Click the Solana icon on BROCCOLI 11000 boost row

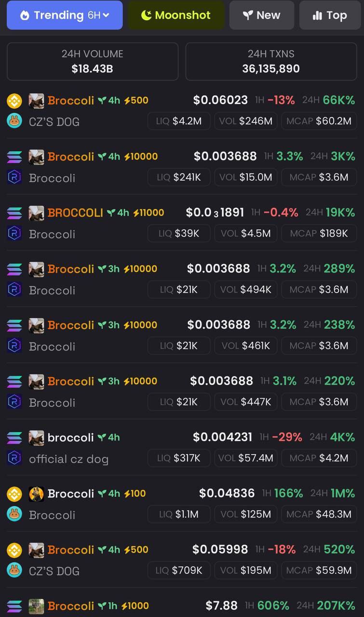pos(14,213)
